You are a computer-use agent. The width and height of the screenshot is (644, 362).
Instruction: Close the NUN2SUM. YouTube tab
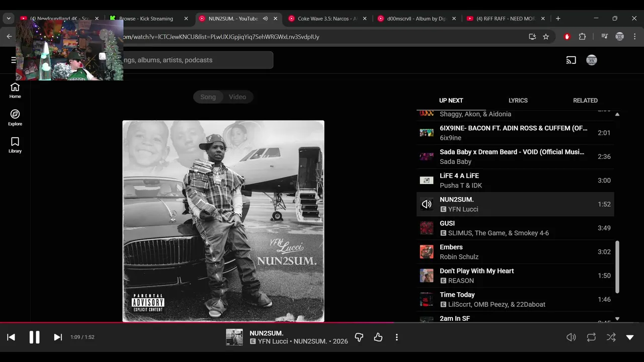point(275,19)
